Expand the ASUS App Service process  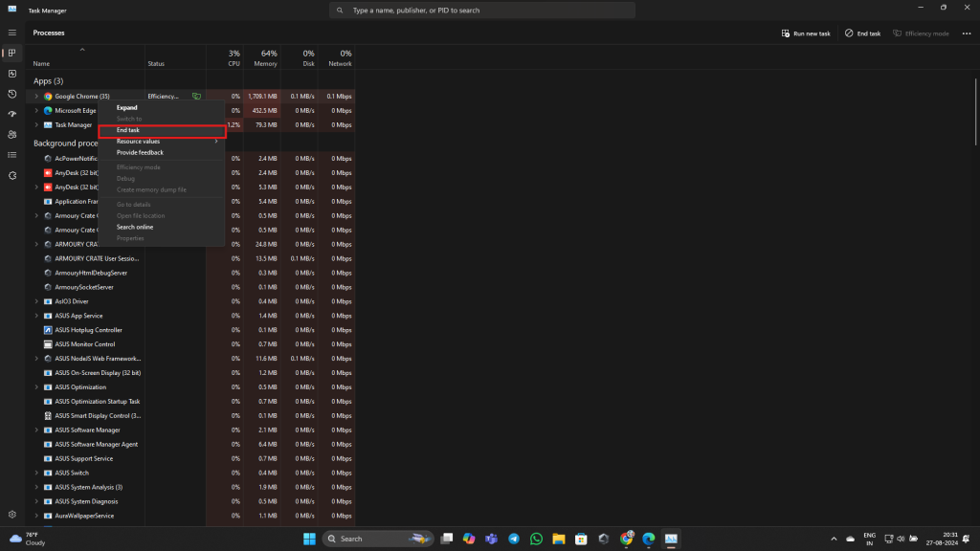36,316
